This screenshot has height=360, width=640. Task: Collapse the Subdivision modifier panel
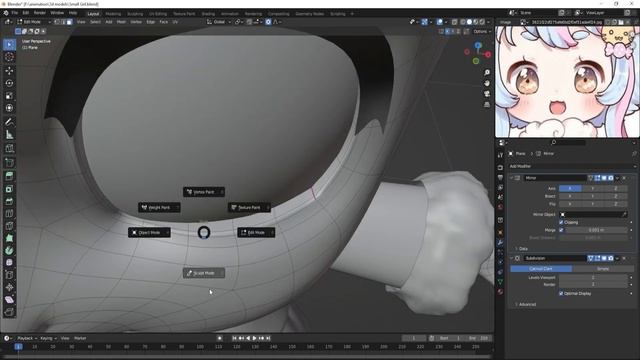pos(511,258)
